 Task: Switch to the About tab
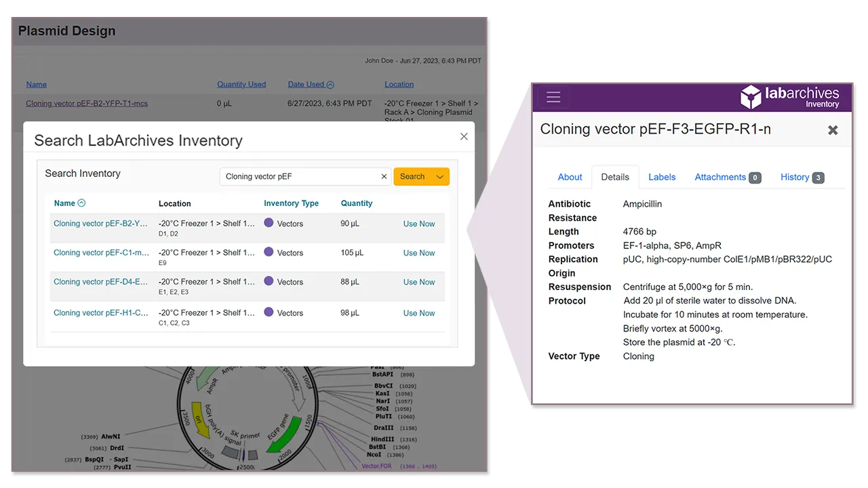[570, 177]
